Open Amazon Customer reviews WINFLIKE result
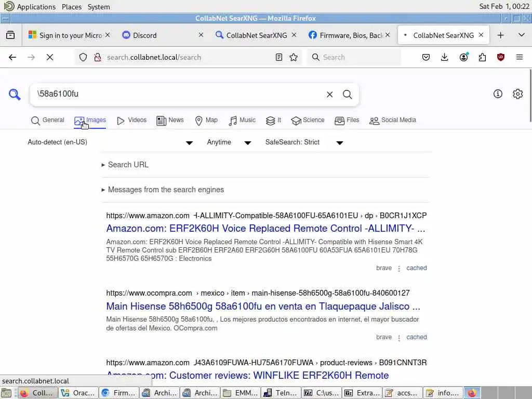Image resolution: width=532 pixels, height=399 pixels. (247, 375)
